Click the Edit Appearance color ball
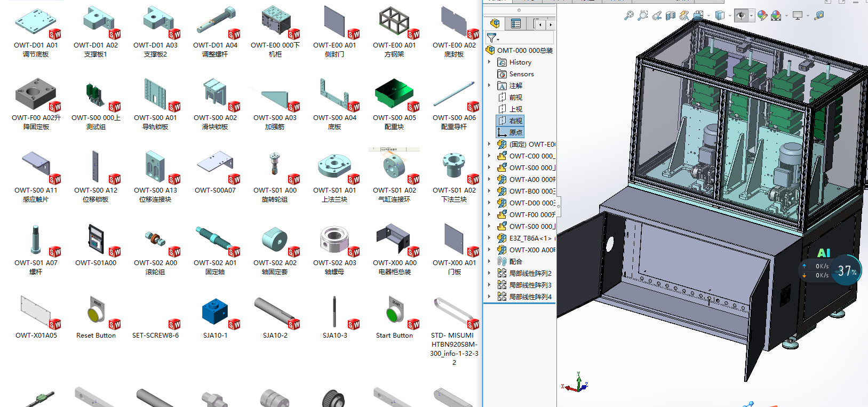This screenshot has width=868, height=407. (762, 15)
